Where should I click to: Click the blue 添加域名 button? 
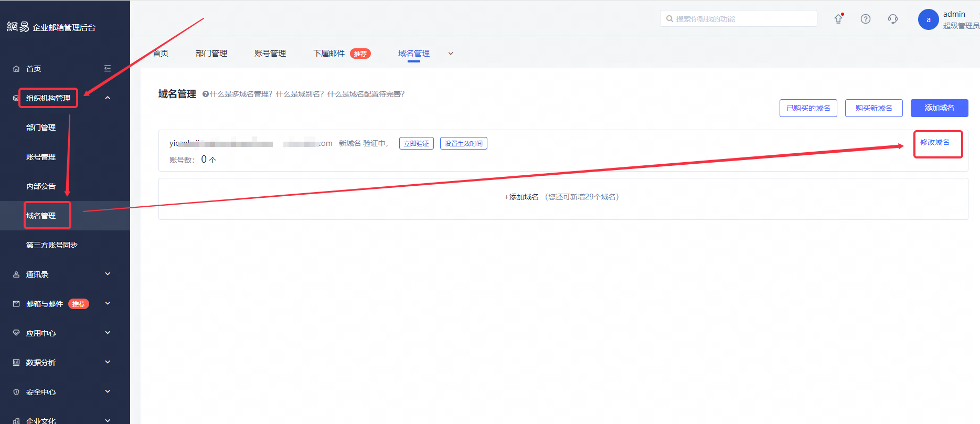click(939, 108)
